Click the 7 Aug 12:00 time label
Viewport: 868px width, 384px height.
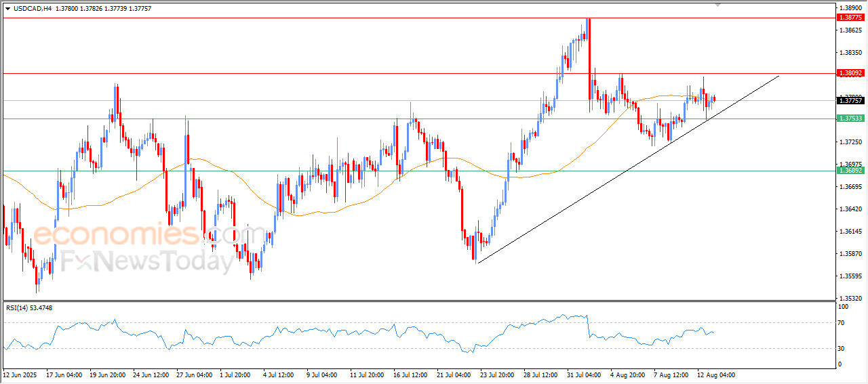click(671, 375)
